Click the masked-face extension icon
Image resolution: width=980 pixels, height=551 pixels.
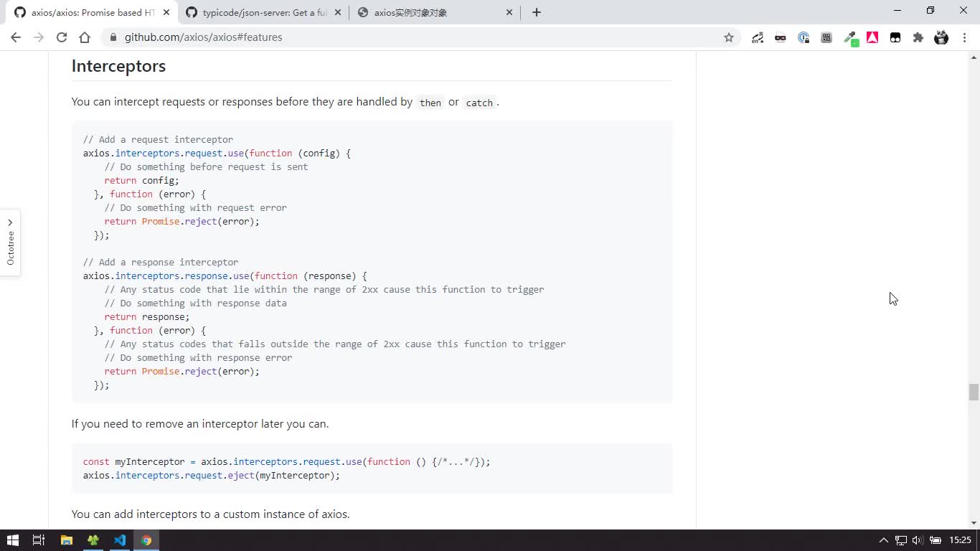781,37
